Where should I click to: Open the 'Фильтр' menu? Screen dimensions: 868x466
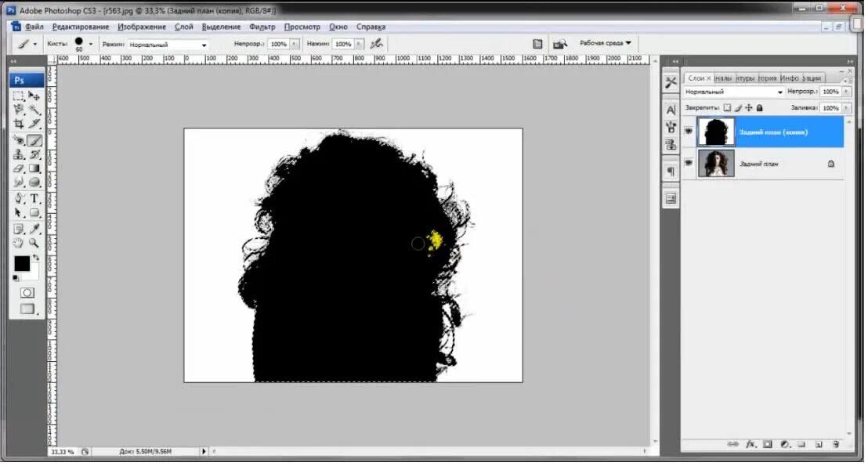pyautogui.click(x=262, y=27)
